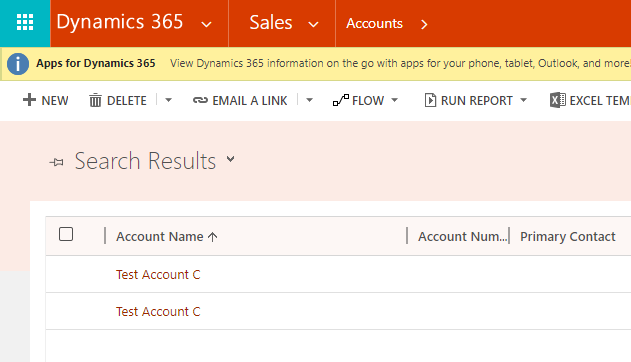This screenshot has height=362, width=631.
Task: Open the first Test Account C record link
Action: point(158,274)
